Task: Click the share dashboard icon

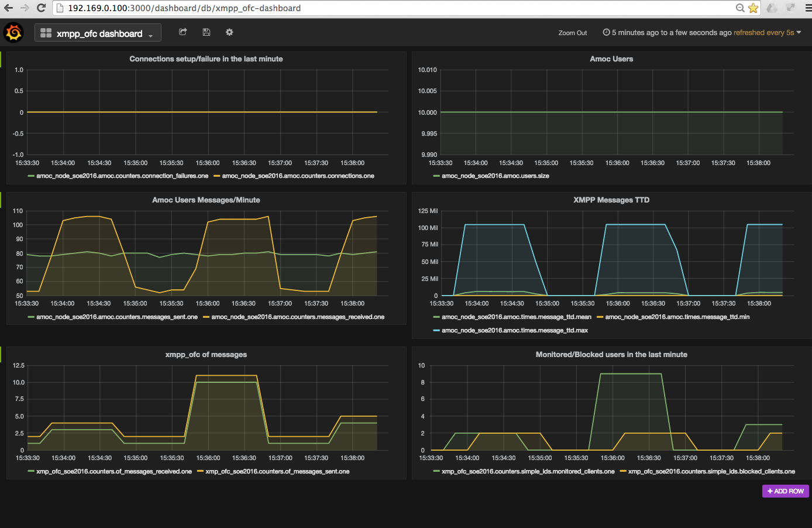Action: tap(183, 32)
